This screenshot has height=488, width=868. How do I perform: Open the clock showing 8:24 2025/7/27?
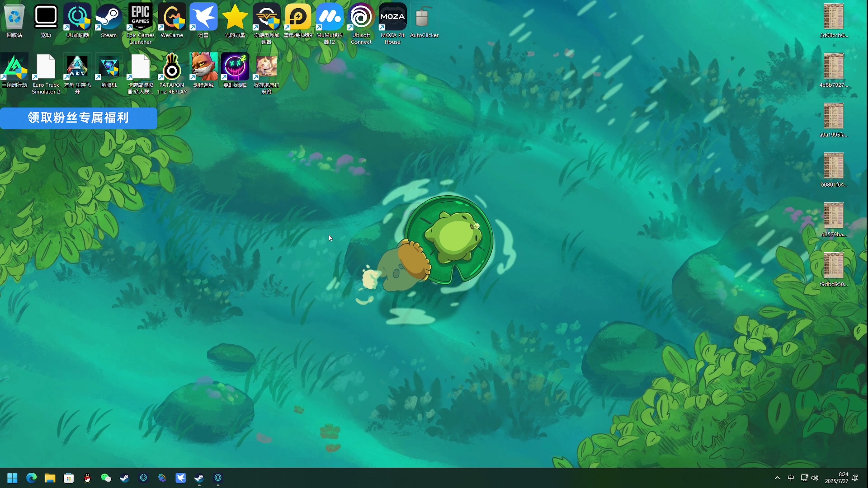pyautogui.click(x=836, y=478)
